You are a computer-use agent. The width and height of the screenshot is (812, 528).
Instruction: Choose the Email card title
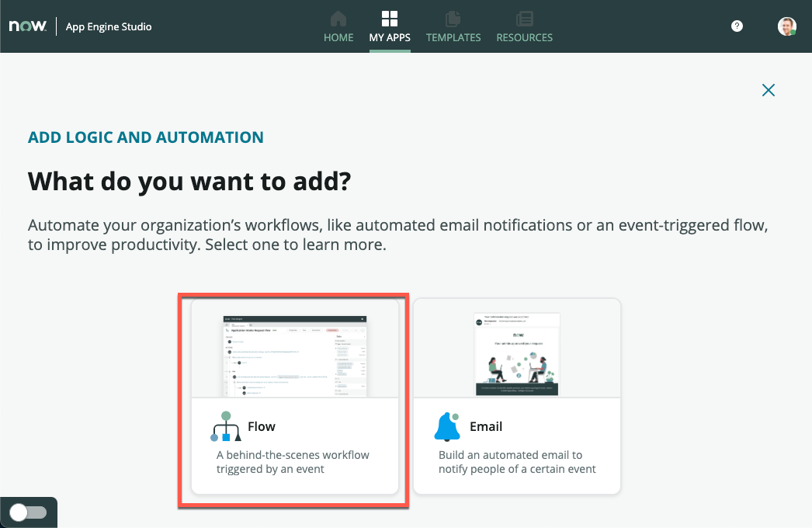point(486,426)
